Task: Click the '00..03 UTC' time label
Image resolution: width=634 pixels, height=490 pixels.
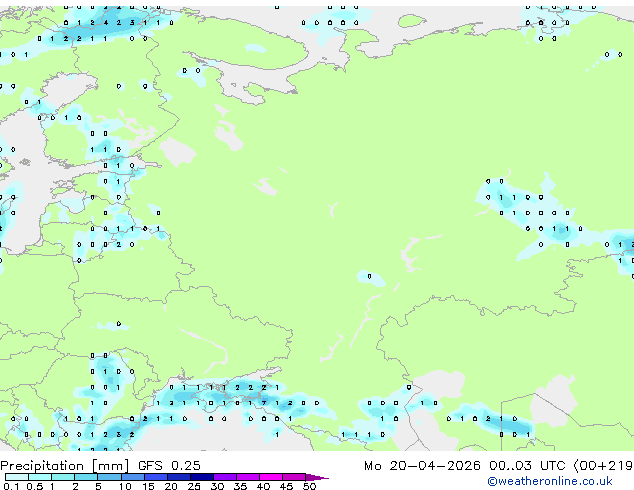Action: [x=527, y=466]
